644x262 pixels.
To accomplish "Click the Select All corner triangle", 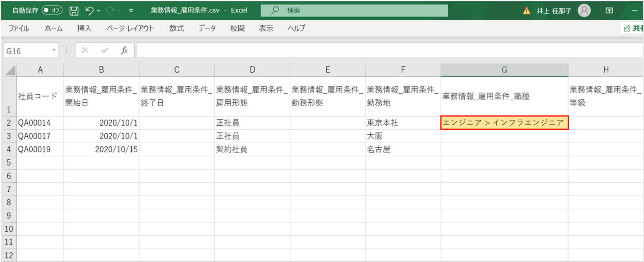I will click(x=10, y=70).
